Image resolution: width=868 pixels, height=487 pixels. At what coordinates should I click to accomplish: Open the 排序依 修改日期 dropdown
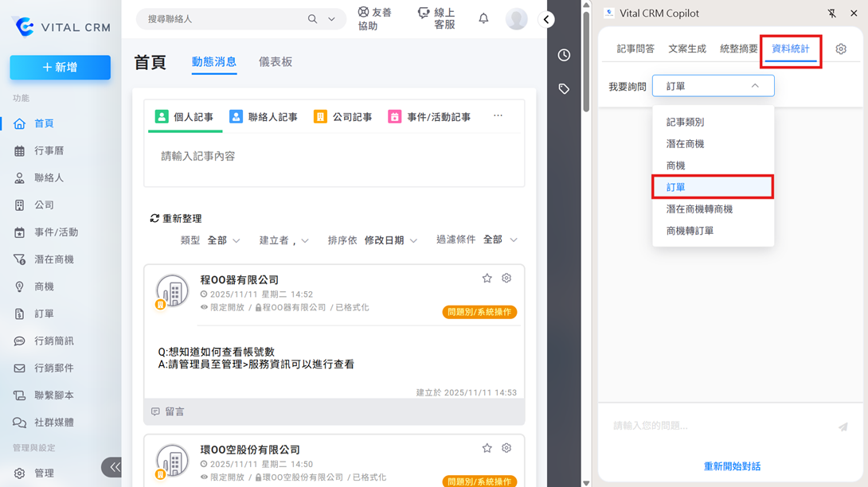(x=390, y=240)
